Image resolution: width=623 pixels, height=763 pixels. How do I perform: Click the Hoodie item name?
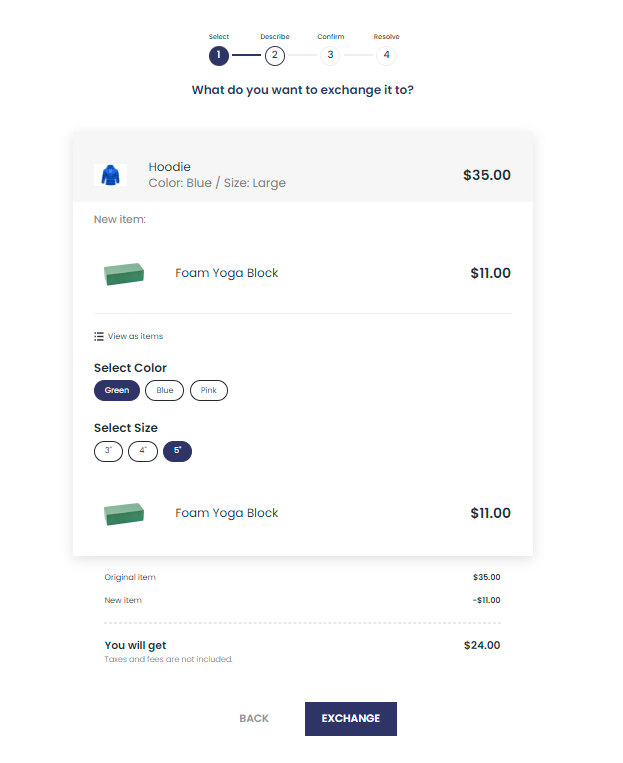pyautogui.click(x=169, y=167)
